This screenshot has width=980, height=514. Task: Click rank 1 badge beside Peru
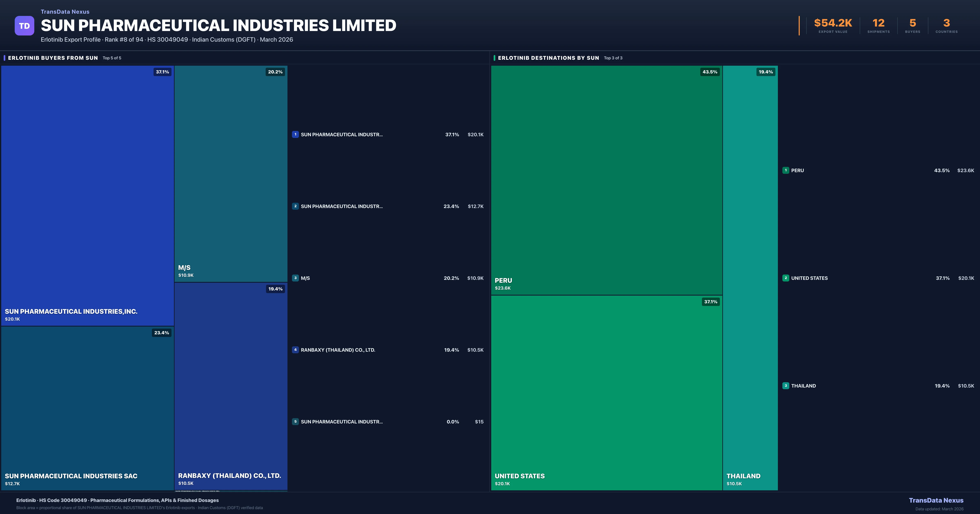click(x=786, y=170)
